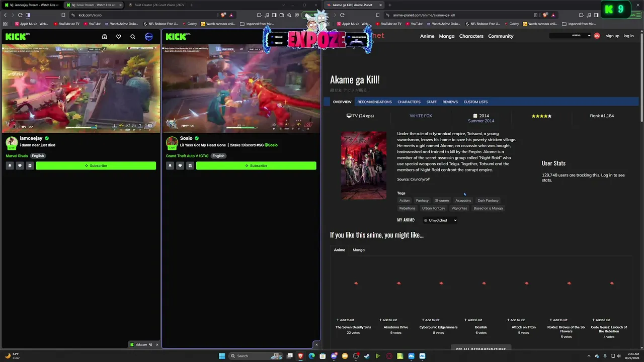The height and width of the screenshot is (362, 644).
Task: Close the kick.com split-view pane at bottom
Action: 157,345
